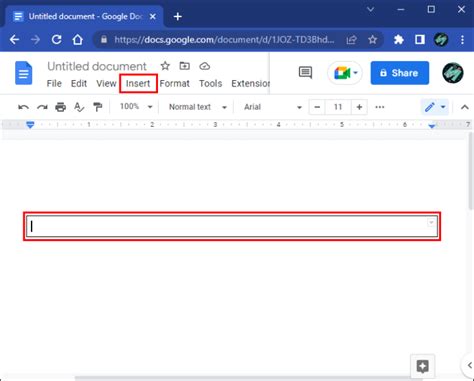Open the Normal text style dropdown
The height and width of the screenshot is (381, 474).
[x=198, y=107]
